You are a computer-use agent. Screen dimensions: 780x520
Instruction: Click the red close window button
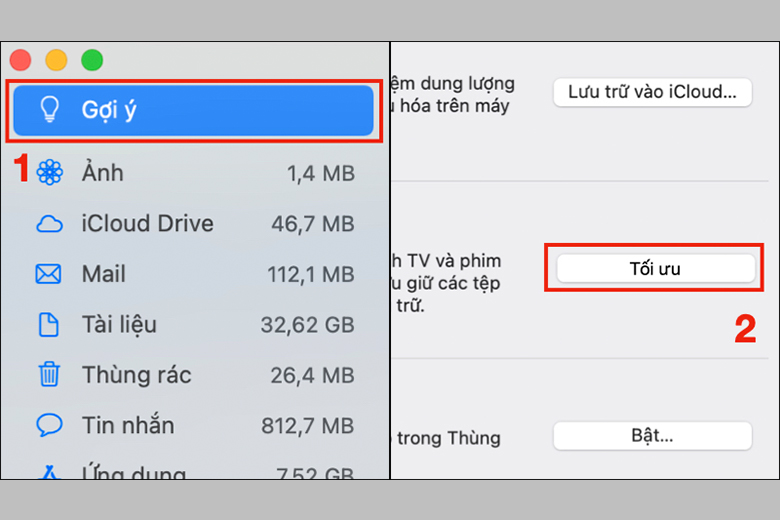click(20, 60)
